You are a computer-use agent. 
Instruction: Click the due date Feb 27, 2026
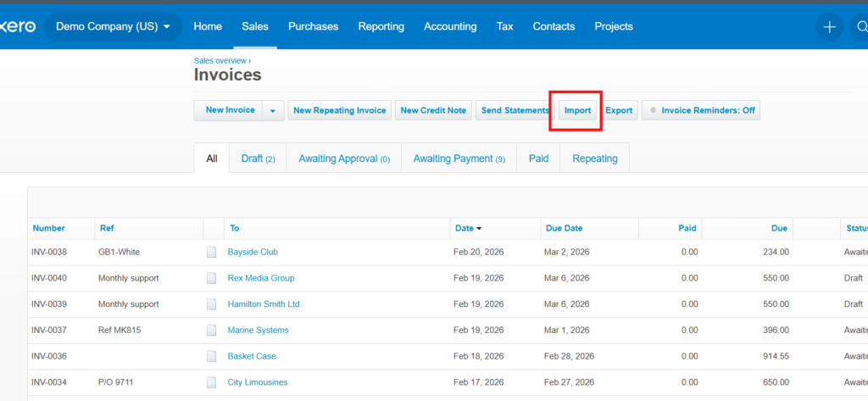pos(569,382)
